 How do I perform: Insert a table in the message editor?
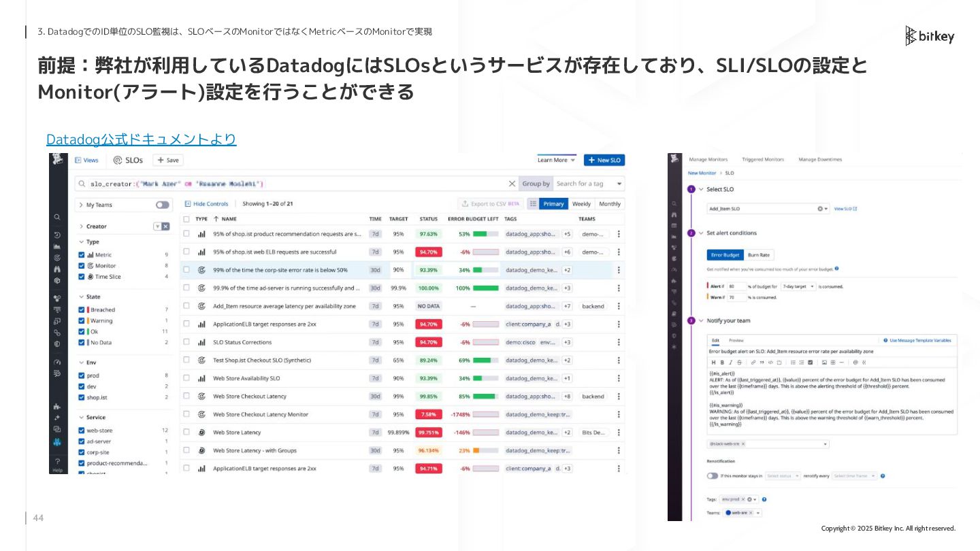click(x=833, y=363)
